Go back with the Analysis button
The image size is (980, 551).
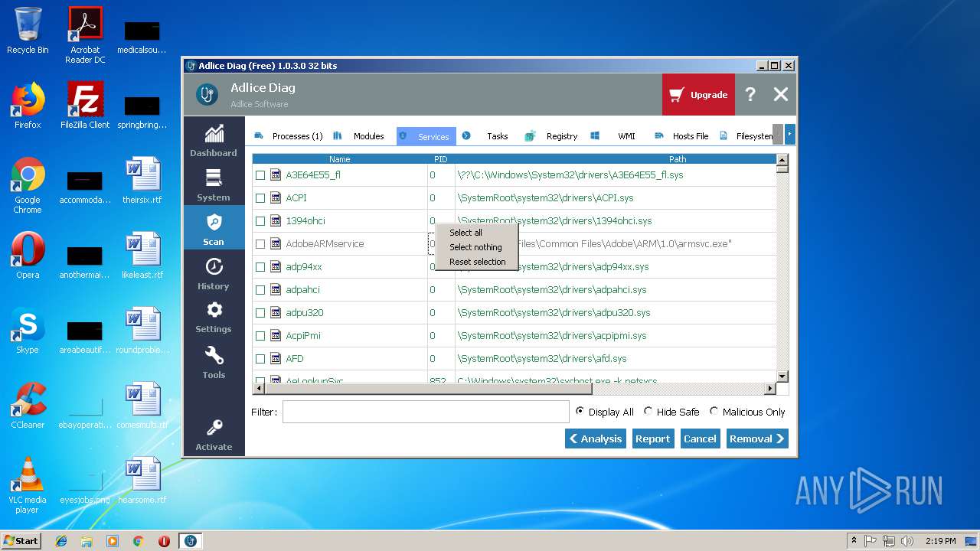pos(596,439)
